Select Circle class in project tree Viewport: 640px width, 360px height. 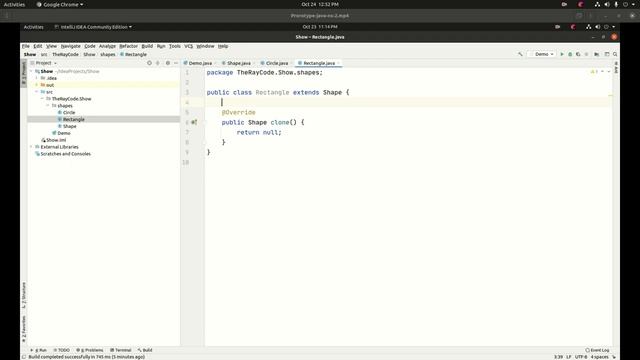click(69, 113)
